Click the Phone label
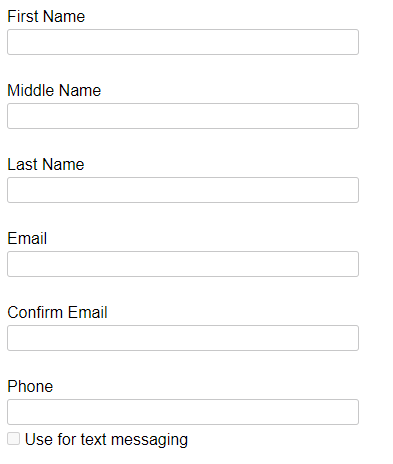The height and width of the screenshot is (464, 393). coord(30,386)
